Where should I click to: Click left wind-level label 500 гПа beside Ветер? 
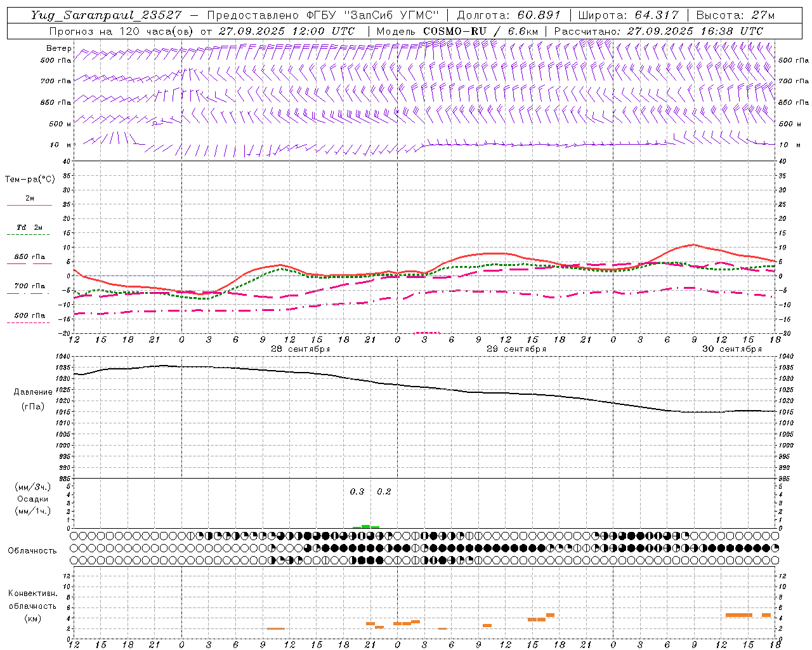tap(55, 60)
